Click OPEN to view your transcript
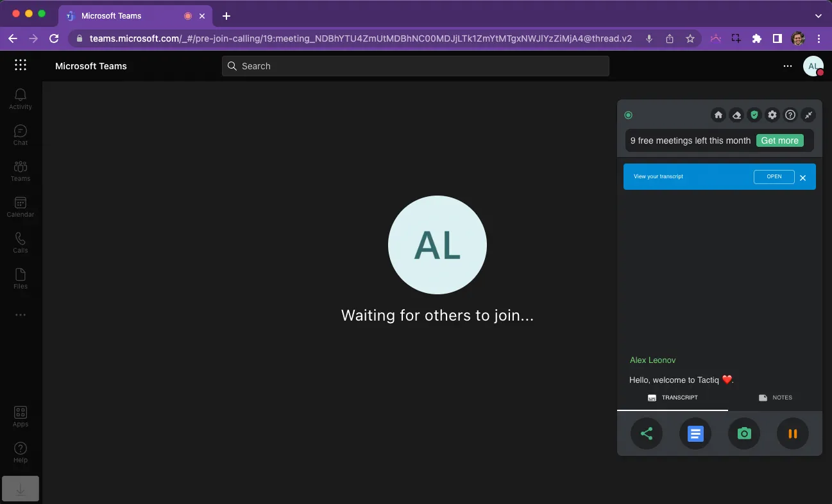Image resolution: width=832 pixels, height=504 pixels. coord(774,176)
